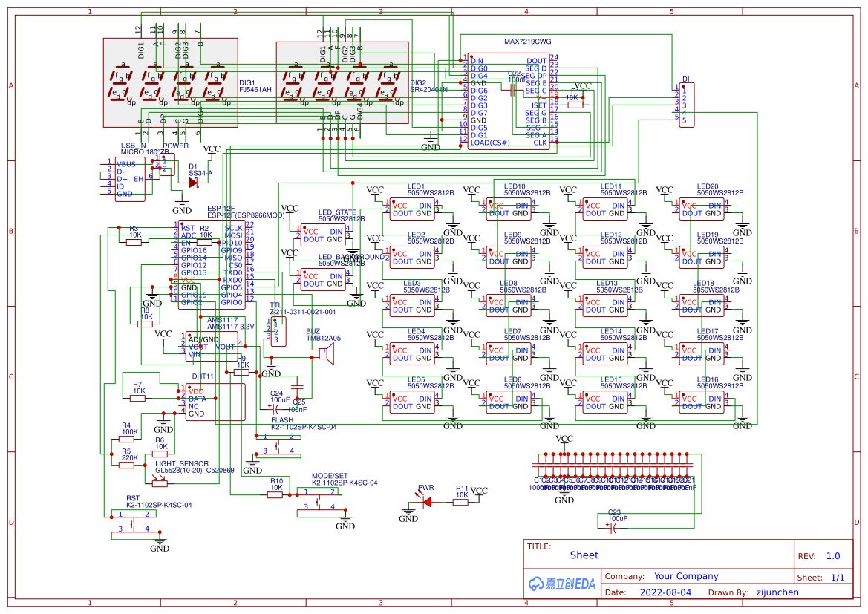This screenshot has height=614, width=868.
Task: Click the LOAD(CS#) pin label on MAX7219
Action: pyautogui.click(x=490, y=143)
